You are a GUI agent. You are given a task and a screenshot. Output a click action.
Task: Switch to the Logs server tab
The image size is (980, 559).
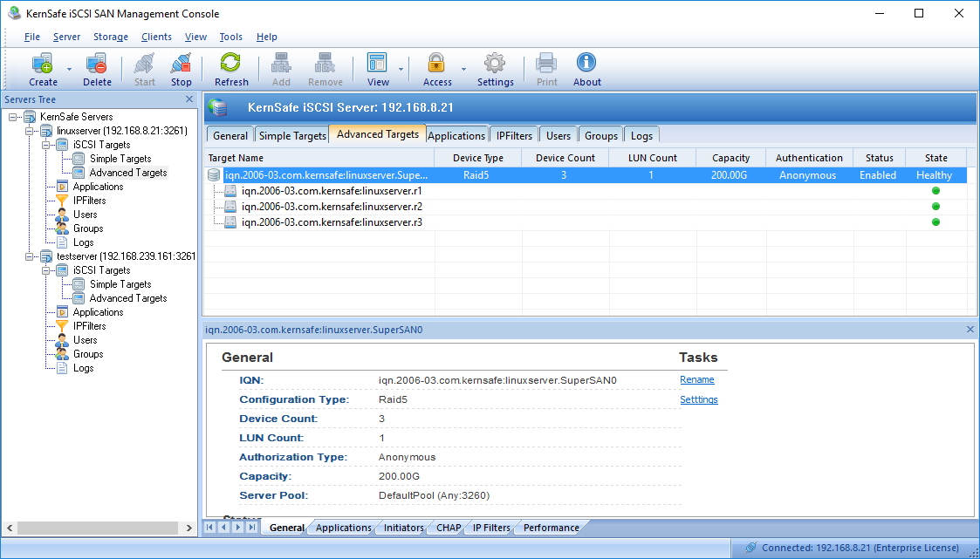click(641, 135)
